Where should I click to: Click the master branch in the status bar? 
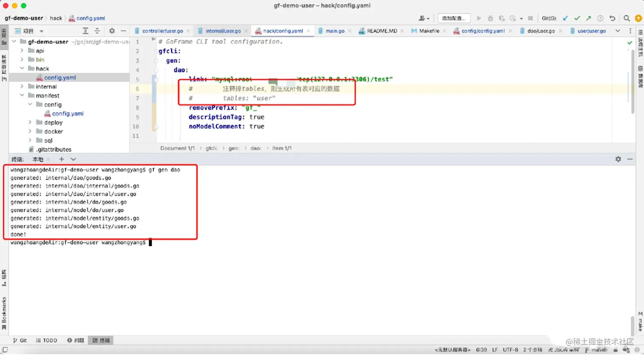coord(596,350)
